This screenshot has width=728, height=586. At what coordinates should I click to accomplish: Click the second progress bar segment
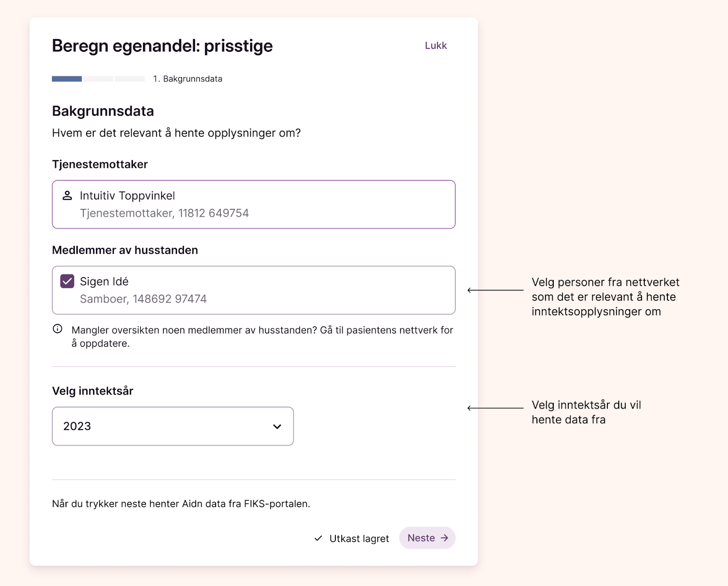click(x=98, y=79)
